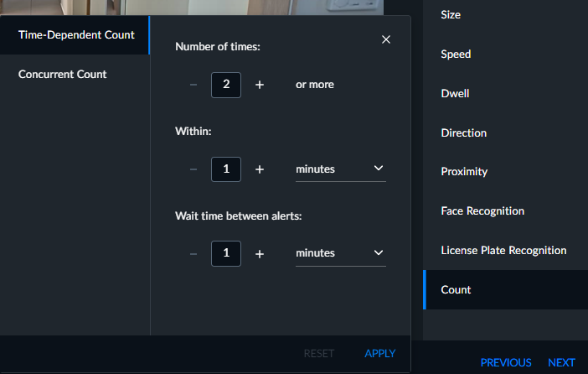Open the Face Recognition filter
Viewport: 588px width, 374px height.
pyautogui.click(x=506, y=211)
